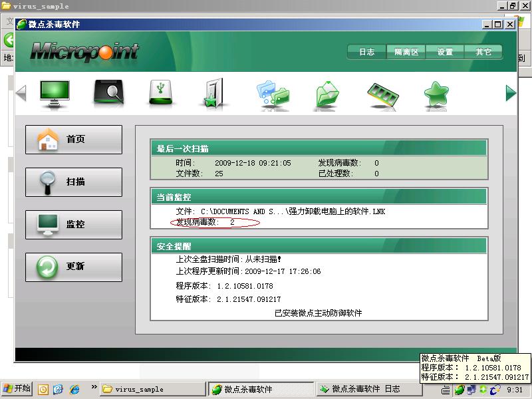Click last scan time 2009-12-18 09:21:05

coord(253,163)
